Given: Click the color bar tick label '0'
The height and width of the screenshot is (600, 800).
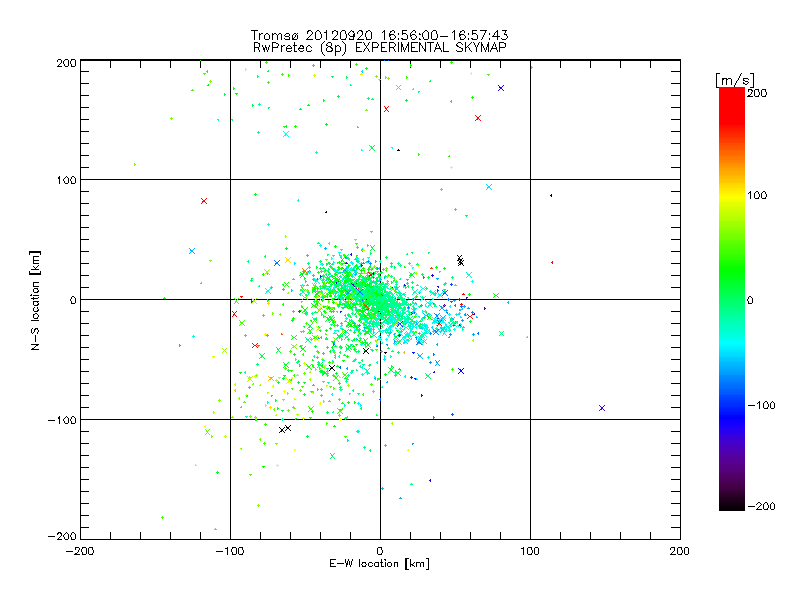Looking at the screenshot, I should pyautogui.click(x=750, y=300).
